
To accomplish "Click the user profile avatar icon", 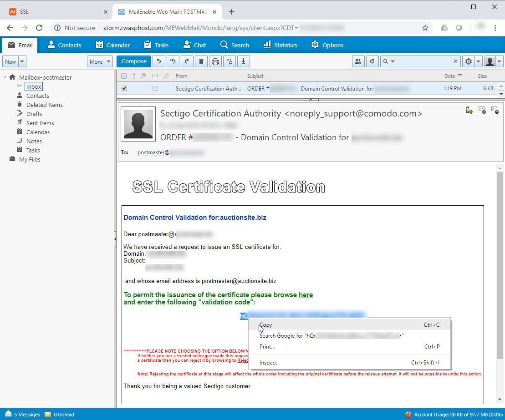I will pyautogui.click(x=490, y=61).
